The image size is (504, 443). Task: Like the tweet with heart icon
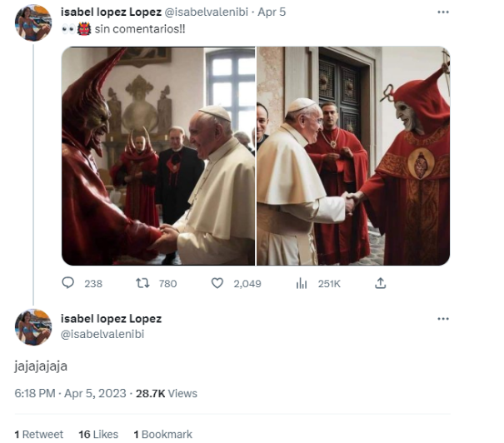(x=217, y=283)
